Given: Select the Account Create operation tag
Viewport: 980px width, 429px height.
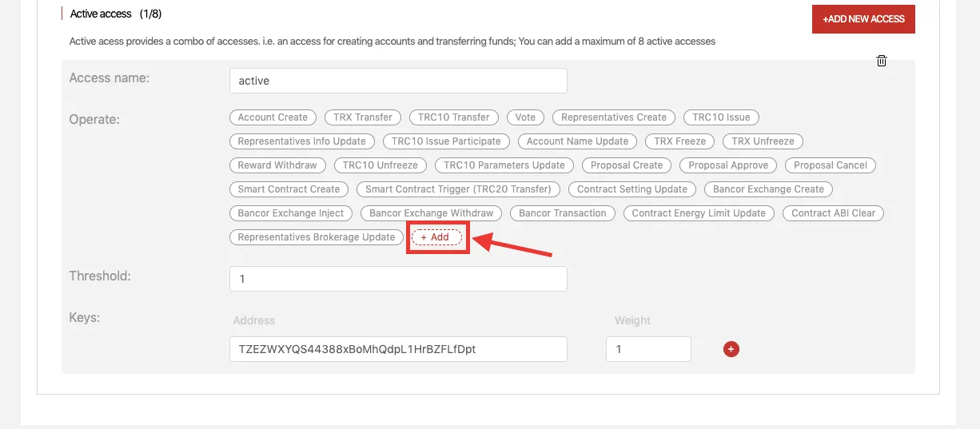Looking at the screenshot, I should tap(273, 117).
